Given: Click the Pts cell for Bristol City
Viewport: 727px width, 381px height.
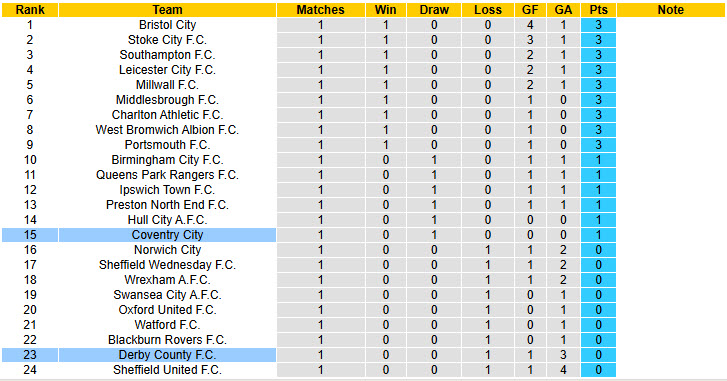Looking at the screenshot, I should [598, 25].
